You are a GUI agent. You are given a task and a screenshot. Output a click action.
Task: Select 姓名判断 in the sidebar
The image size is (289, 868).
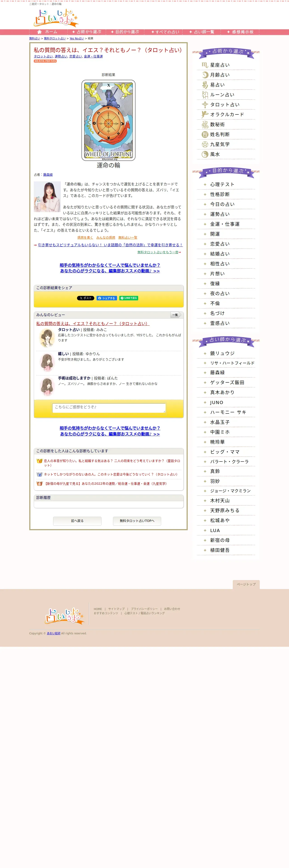[x=226, y=135]
